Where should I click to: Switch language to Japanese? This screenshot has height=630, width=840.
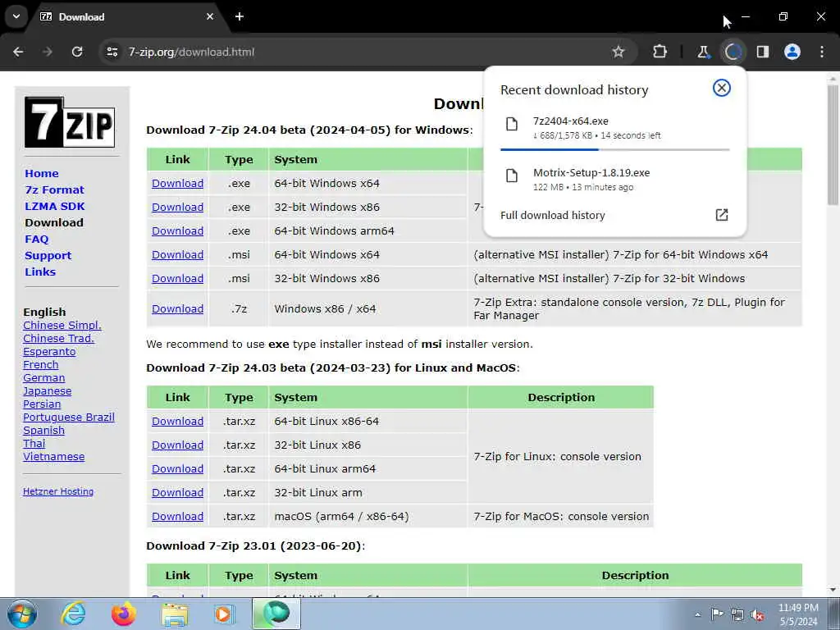pos(47,391)
